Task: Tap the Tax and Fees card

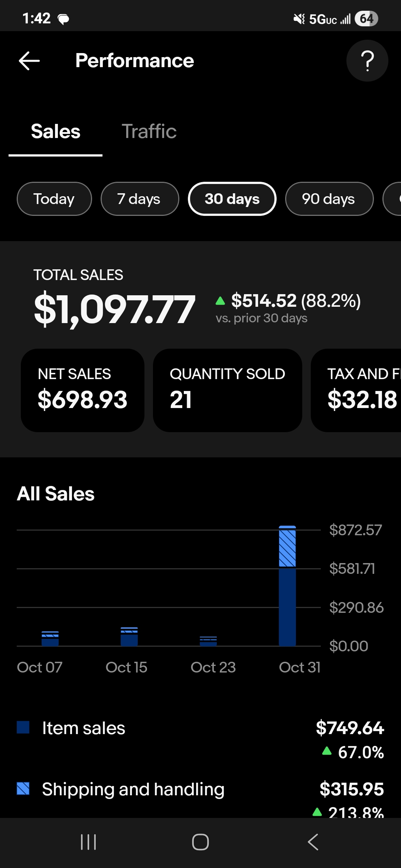Action: coord(356,390)
